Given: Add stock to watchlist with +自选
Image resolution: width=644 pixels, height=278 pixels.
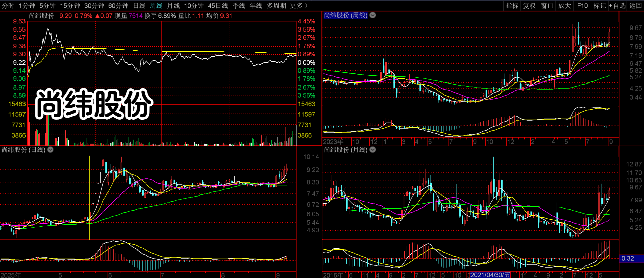Looking at the screenshot, I should [617, 6].
